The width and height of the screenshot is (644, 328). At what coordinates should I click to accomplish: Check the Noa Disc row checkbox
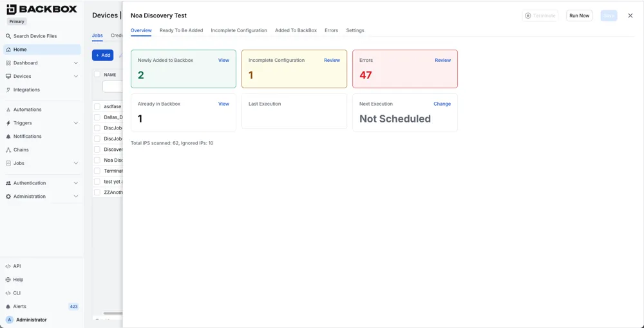97,160
